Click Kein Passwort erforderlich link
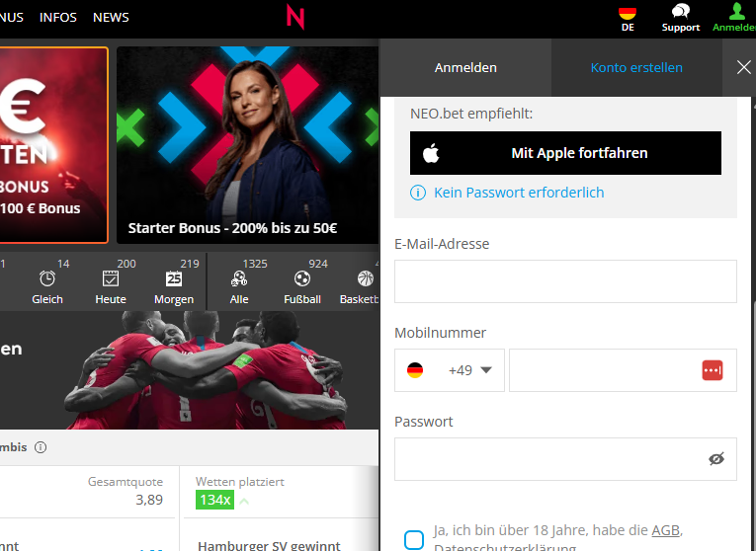The image size is (756, 551). 519,193
